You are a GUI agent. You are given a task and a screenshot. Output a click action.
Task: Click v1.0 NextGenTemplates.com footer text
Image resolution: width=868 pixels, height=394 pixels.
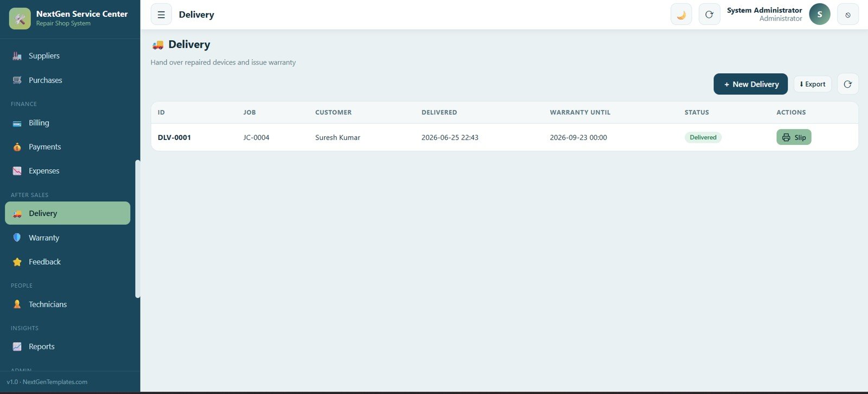click(x=47, y=382)
